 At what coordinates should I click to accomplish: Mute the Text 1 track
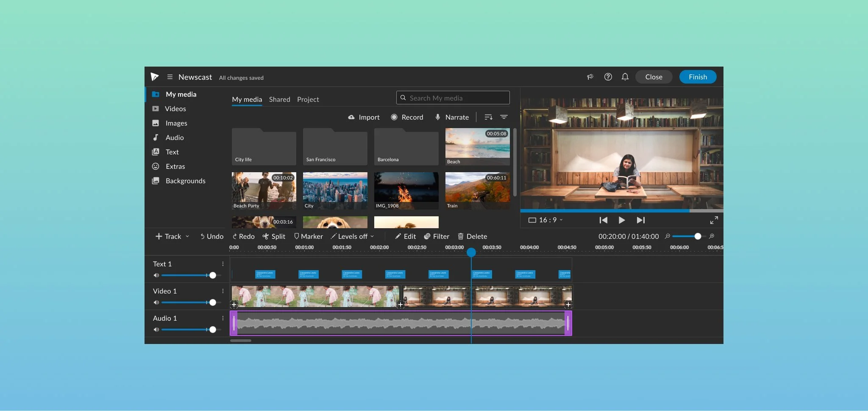156,275
